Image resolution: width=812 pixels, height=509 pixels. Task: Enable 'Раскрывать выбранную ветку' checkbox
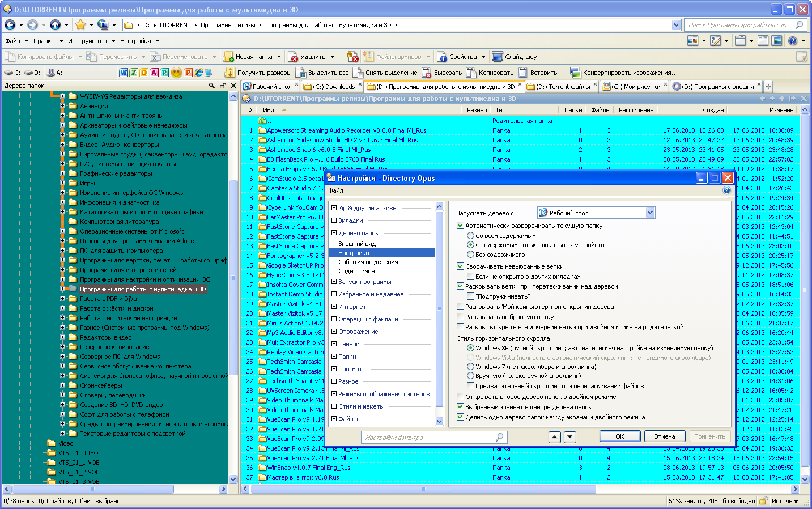pos(461,317)
